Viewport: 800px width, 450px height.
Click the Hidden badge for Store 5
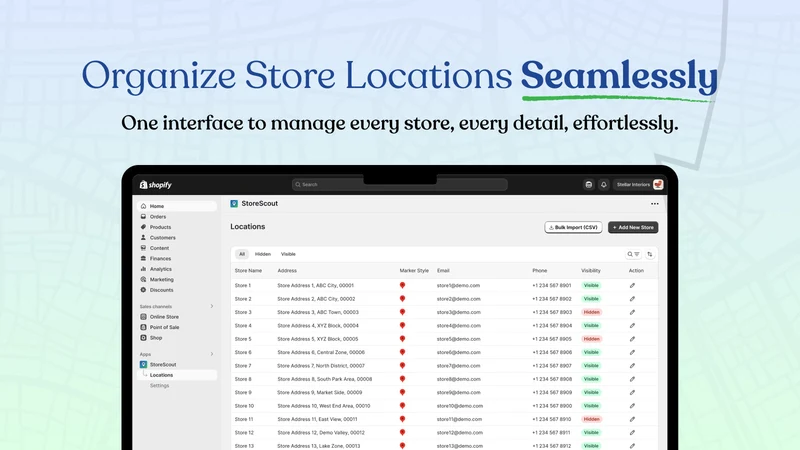click(592, 339)
